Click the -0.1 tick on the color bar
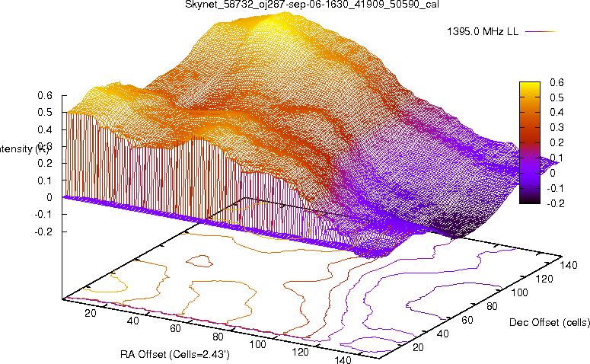 click(x=555, y=188)
